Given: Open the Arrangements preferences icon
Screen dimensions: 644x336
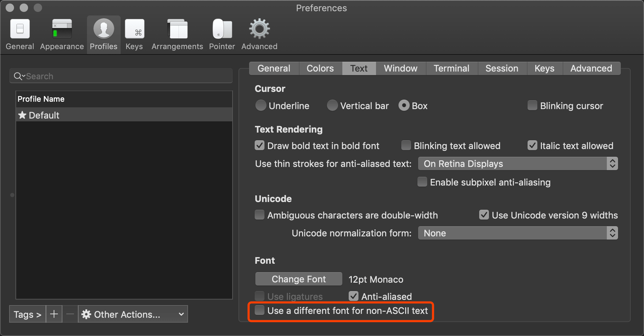Looking at the screenshot, I should pos(177,29).
